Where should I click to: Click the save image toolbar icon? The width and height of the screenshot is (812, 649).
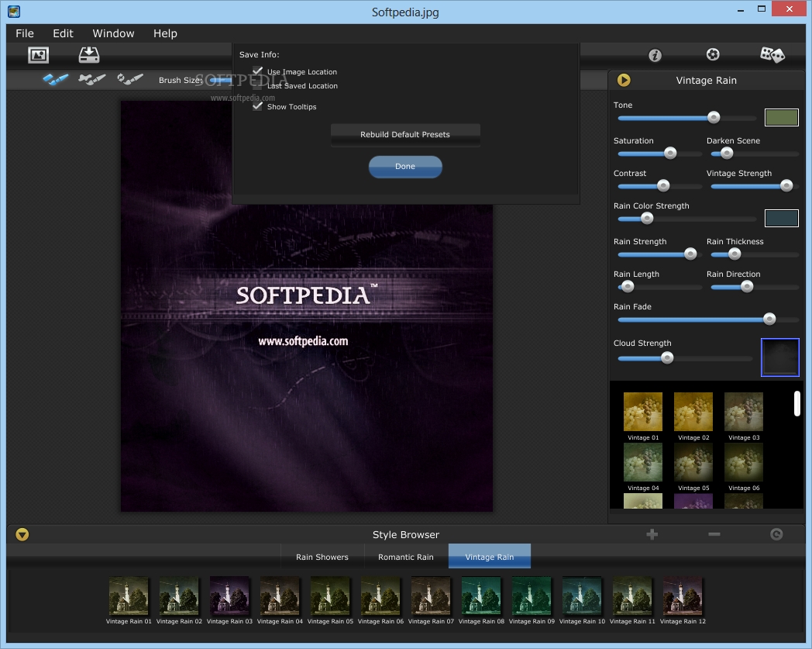point(89,55)
